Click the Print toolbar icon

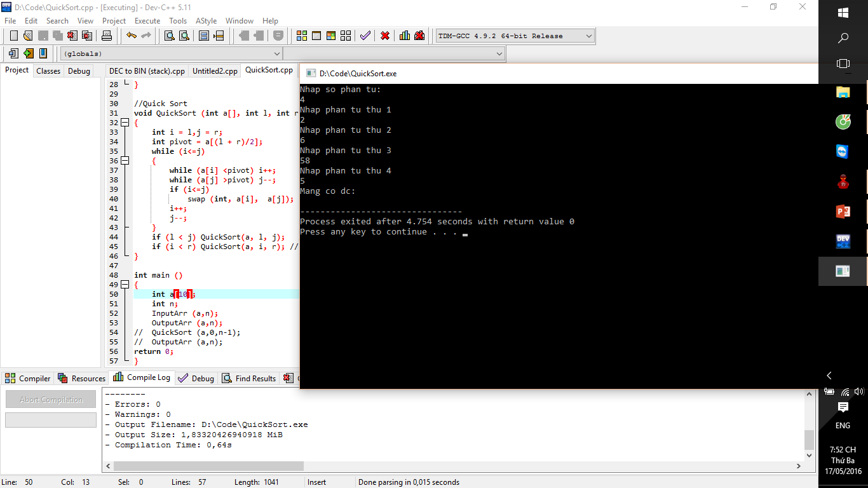click(x=107, y=36)
